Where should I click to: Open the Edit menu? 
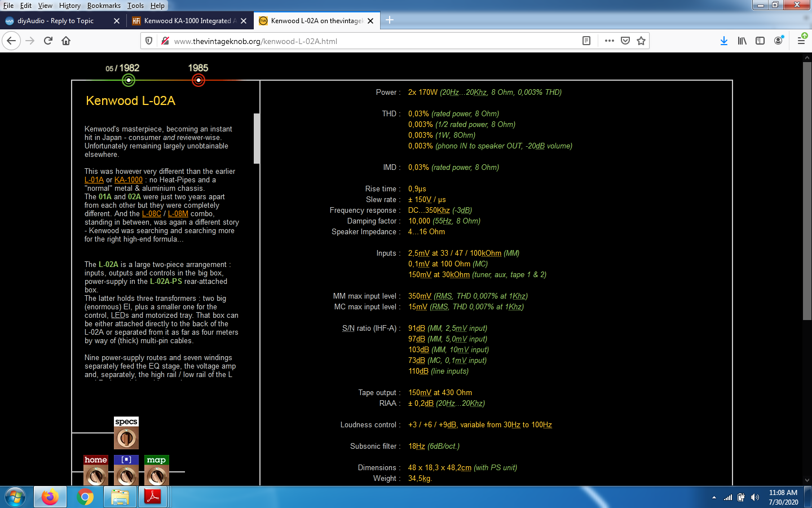(x=26, y=6)
